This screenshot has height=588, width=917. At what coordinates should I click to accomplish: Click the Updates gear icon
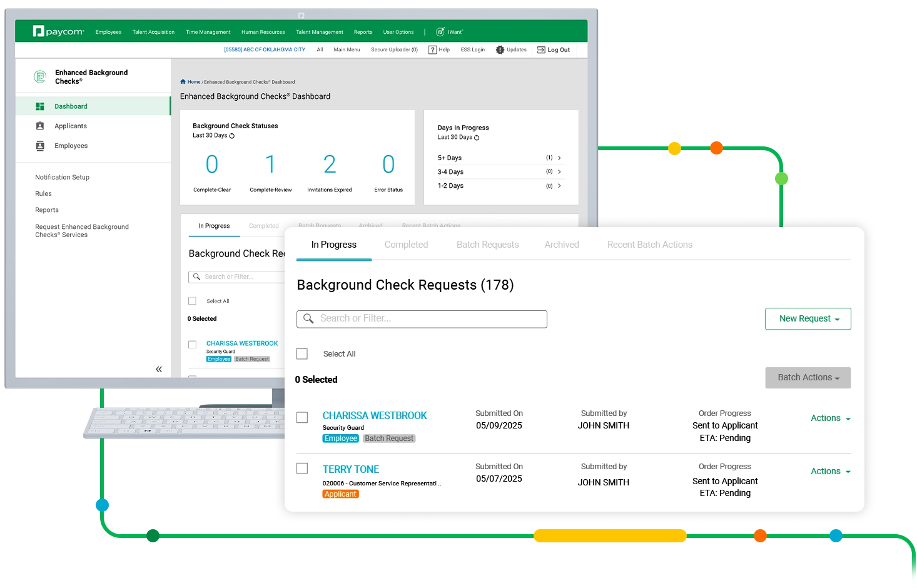pos(500,50)
